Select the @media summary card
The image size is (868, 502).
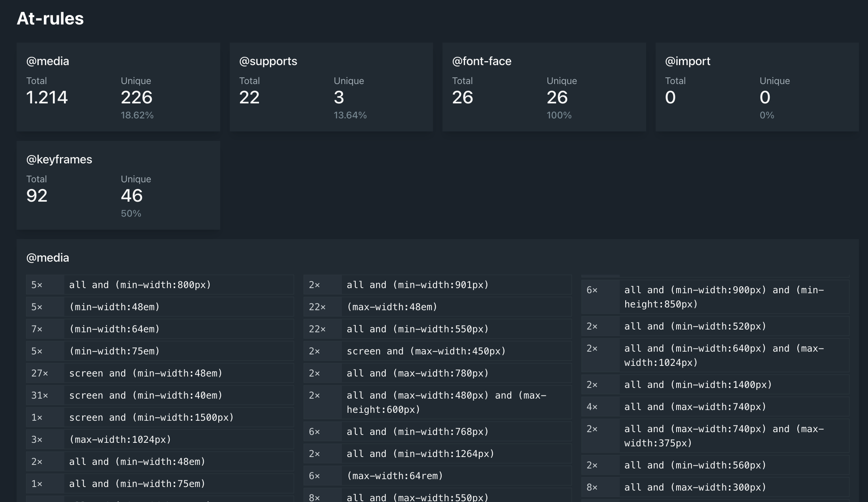tap(118, 87)
